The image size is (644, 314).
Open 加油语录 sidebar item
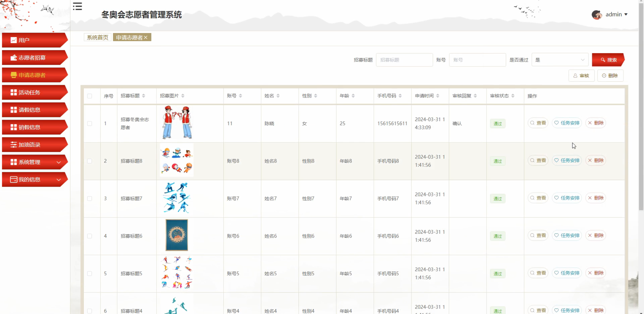click(30, 145)
